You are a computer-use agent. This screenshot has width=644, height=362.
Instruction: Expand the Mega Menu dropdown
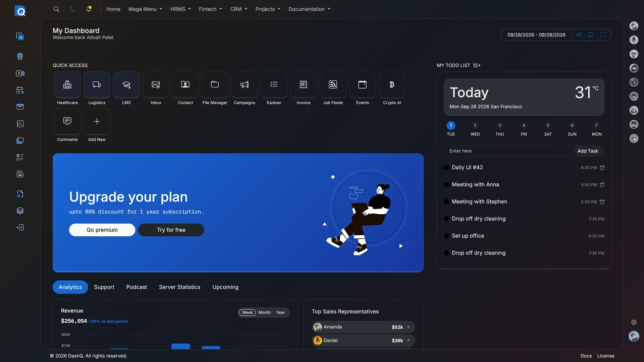coord(145,9)
